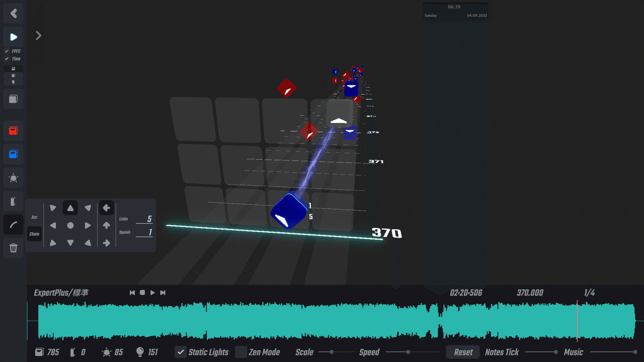Switch to the notes view mini tab

13,69
